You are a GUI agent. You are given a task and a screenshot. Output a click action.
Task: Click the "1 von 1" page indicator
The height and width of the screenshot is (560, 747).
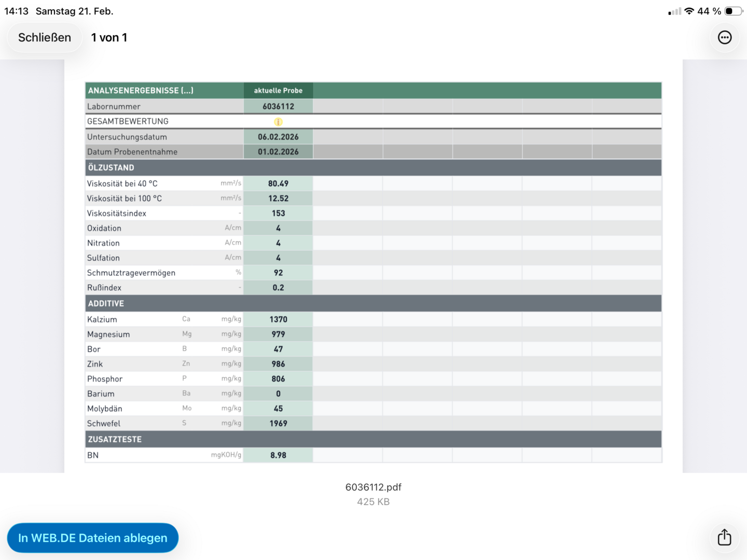109,37
